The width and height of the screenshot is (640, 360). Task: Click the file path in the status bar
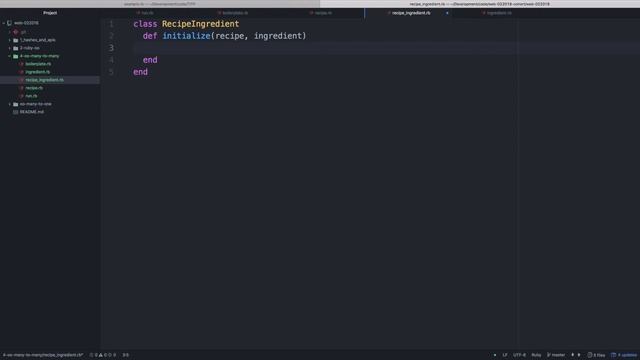pos(43,355)
